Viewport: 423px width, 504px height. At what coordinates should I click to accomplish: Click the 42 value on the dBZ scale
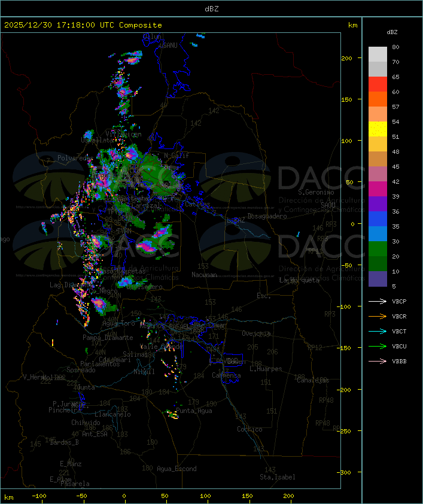(395, 181)
